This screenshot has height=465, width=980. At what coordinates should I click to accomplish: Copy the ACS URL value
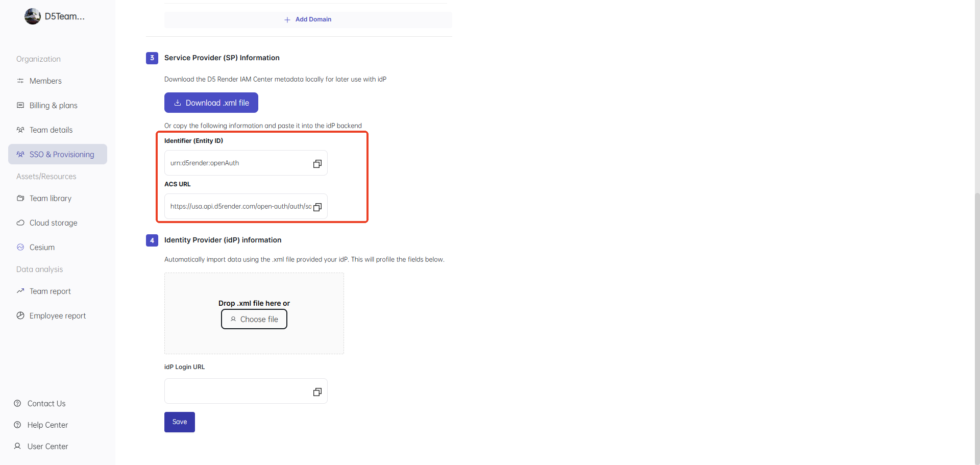(317, 207)
